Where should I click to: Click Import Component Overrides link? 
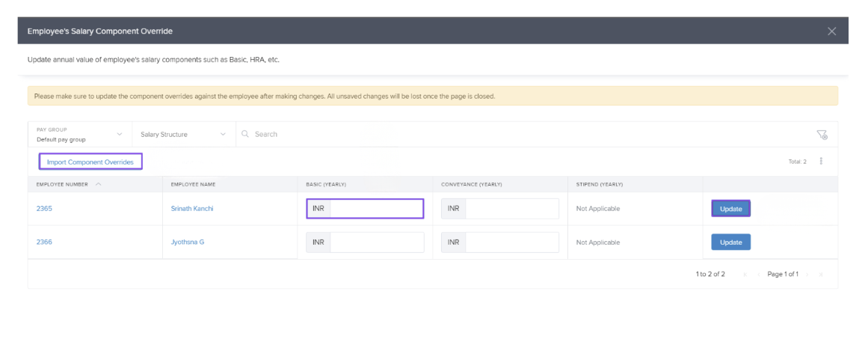click(x=90, y=162)
